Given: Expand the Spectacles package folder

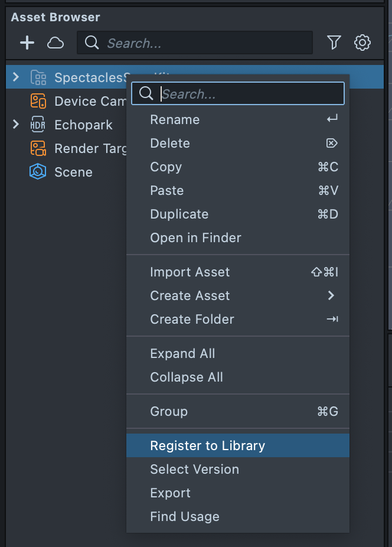Looking at the screenshot, I should tap(16, 77).
